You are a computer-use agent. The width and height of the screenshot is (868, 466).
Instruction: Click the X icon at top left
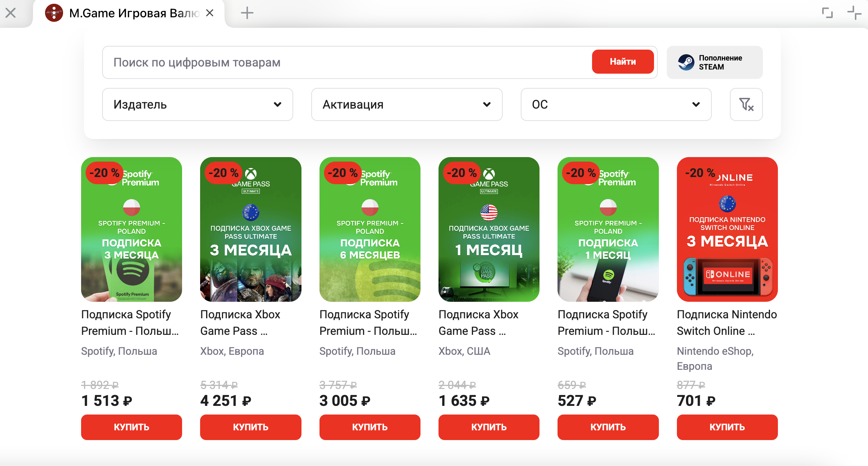tap(11, 13)
